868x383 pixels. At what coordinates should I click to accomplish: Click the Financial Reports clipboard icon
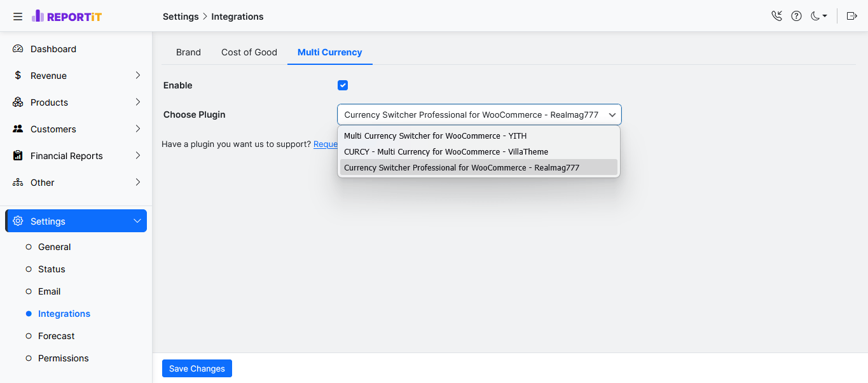pyautogui.click(x=18, y=156)
